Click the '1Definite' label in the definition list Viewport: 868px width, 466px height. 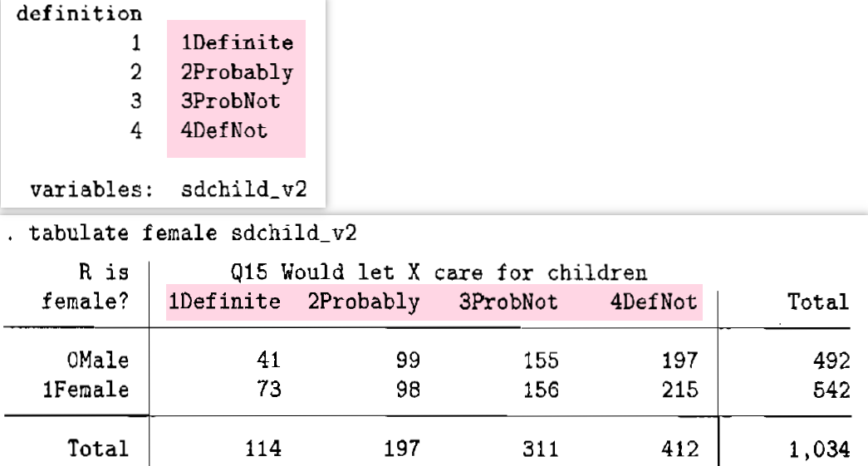[x=238, y=42]
